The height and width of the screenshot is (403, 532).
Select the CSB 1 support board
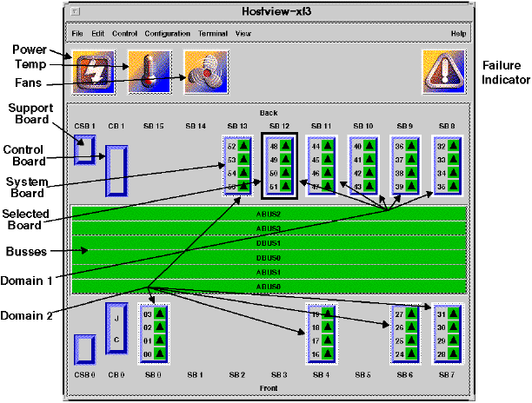84,150
